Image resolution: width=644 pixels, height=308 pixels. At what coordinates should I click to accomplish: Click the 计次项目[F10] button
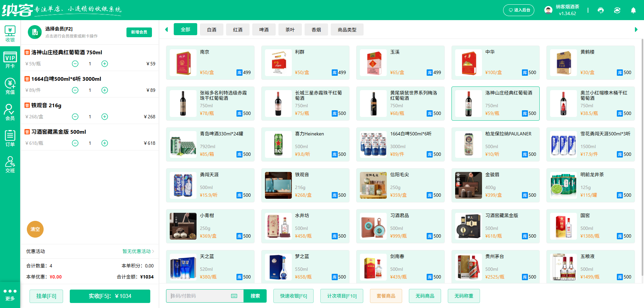coord(342,296)
